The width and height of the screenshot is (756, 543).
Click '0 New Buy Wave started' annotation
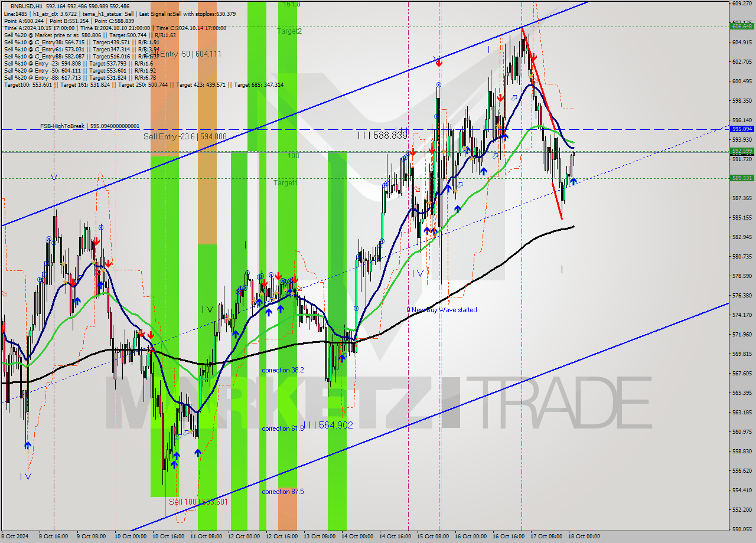click(441, 310)
